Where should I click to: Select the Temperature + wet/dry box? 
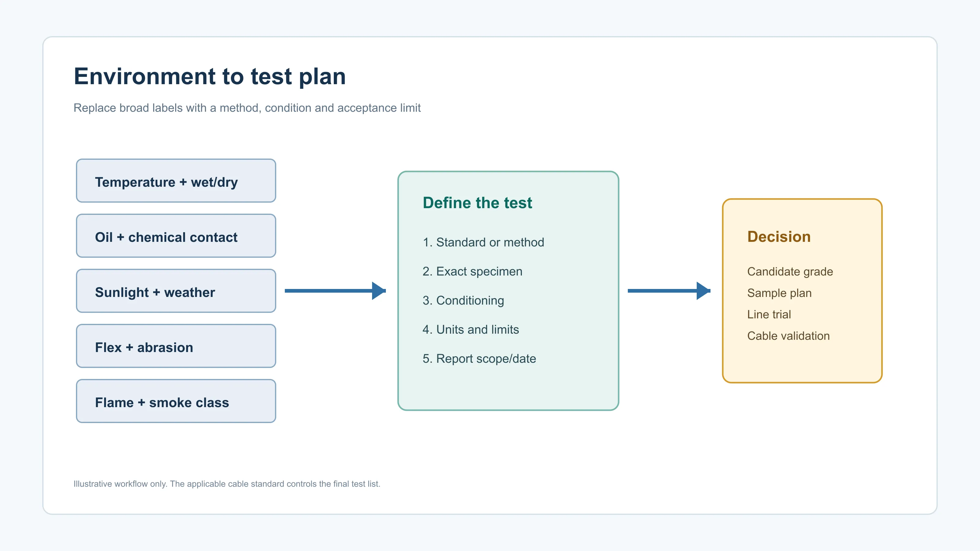pos(176,181)
